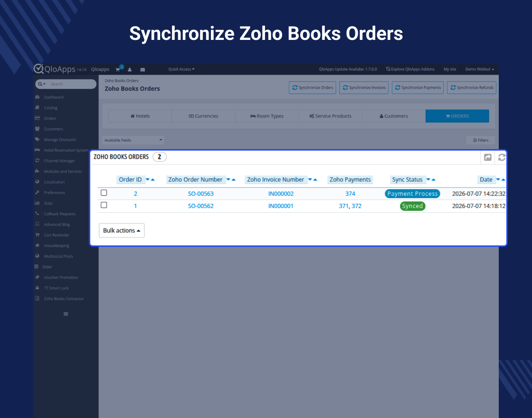Screen dimensions: 532x418
Task: Open Dashboard from the sidebar
Action: [54, 97]
